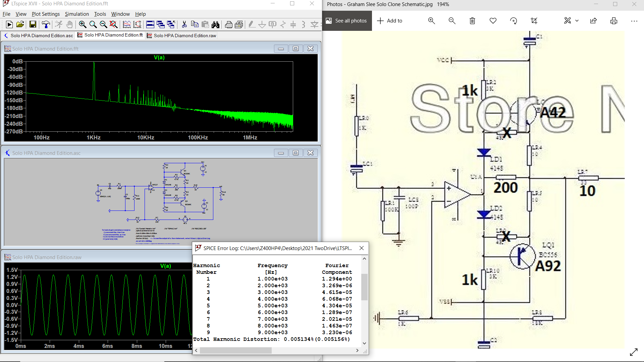
Task: Open the Help menu
Action: tap(141, 14)
